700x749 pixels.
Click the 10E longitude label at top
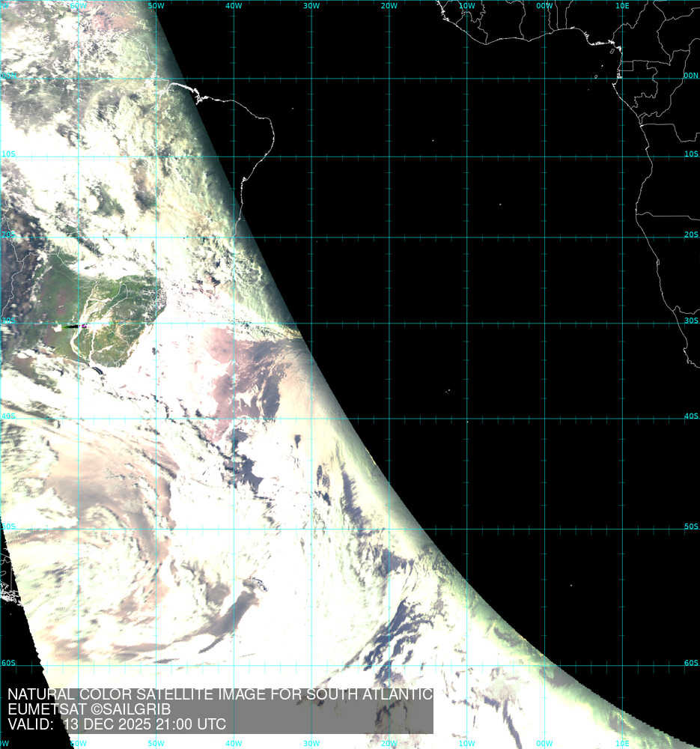coord(621,6)
